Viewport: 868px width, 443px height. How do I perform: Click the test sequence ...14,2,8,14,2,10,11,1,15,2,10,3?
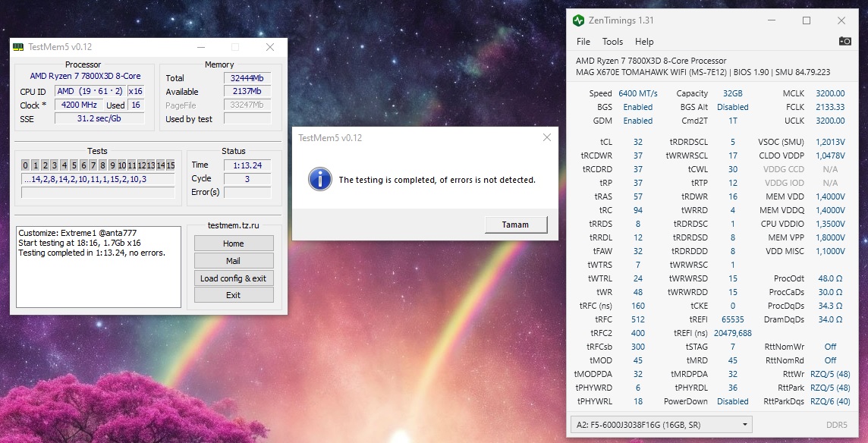click(98, 179)
